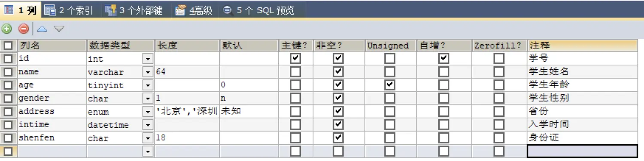This screenshot has height=161, width=644.
Task: Enable Zerofill checkbox for intime row
Action: [x=499, y=125]
